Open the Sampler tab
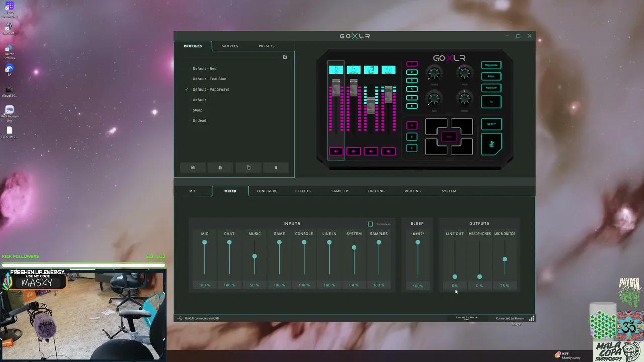 click(x=340, y=191)
